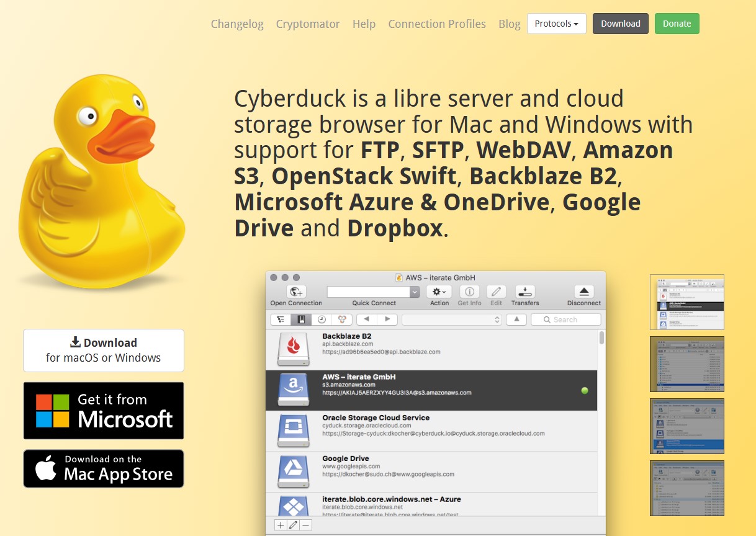Edit the selected bookmark with pencil button
Screen dimensions: 756x536
[x=293, y=525]
